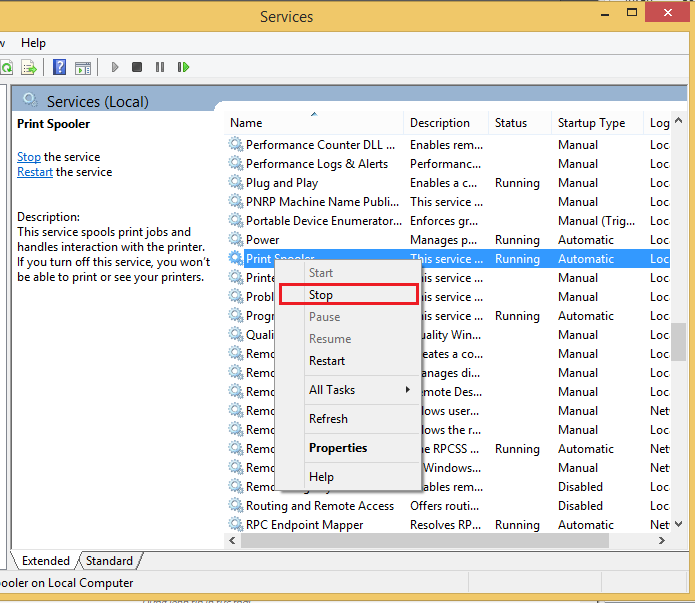Click the vertical scrollbar down arrow
Screen dimensions: 695x603
click(678, 524)
